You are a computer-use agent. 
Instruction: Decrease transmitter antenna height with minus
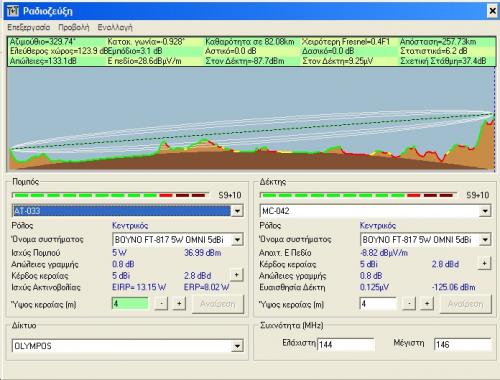pos(161,304)
